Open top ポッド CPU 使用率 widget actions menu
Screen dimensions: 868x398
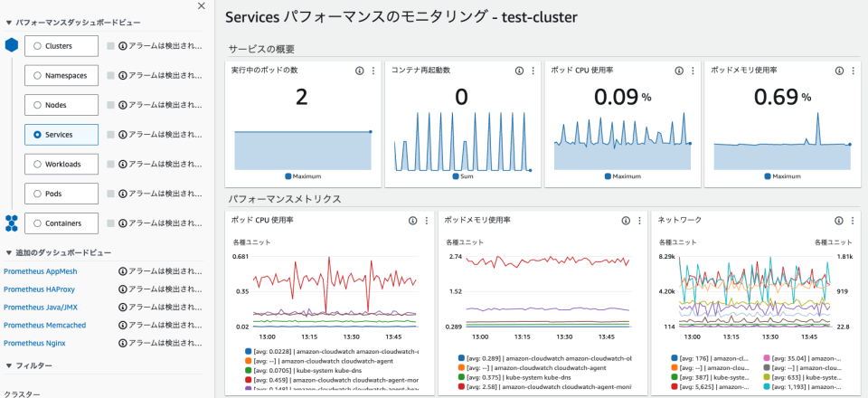point(693,71)
